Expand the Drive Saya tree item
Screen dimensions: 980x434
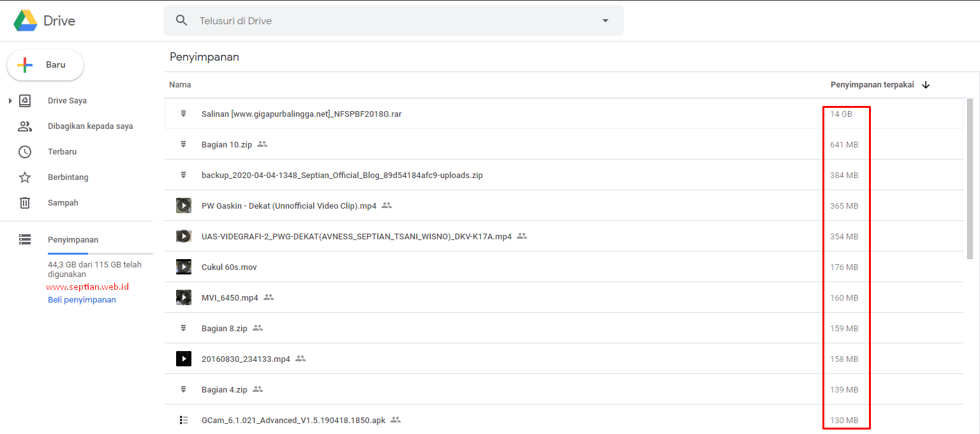click(x=9, y=100)
